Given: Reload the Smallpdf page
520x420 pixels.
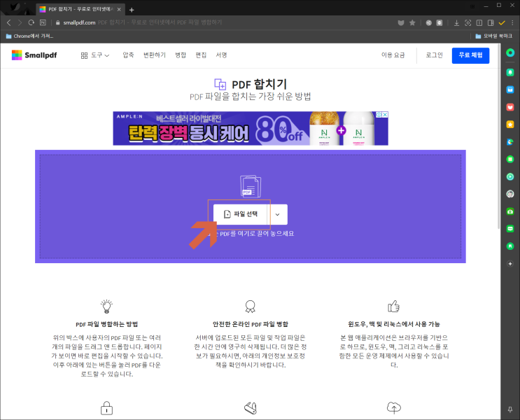Looking at the screenshot, I should pos(31,22).
